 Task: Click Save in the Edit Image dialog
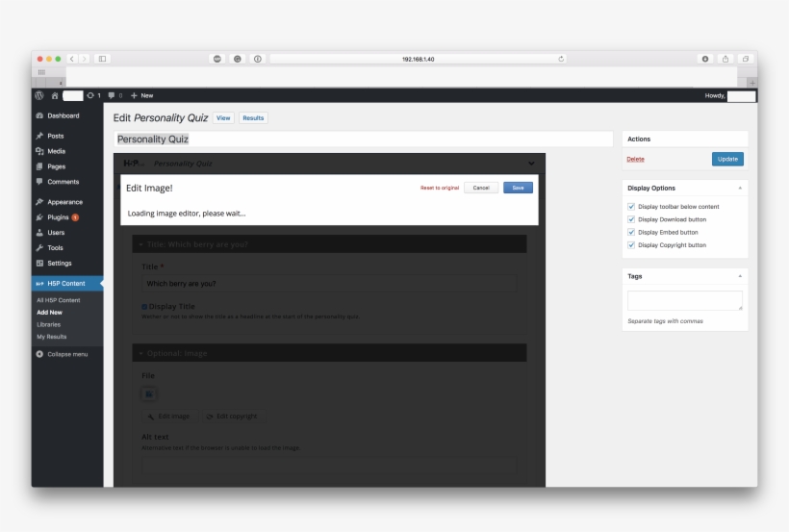point(518,188)
